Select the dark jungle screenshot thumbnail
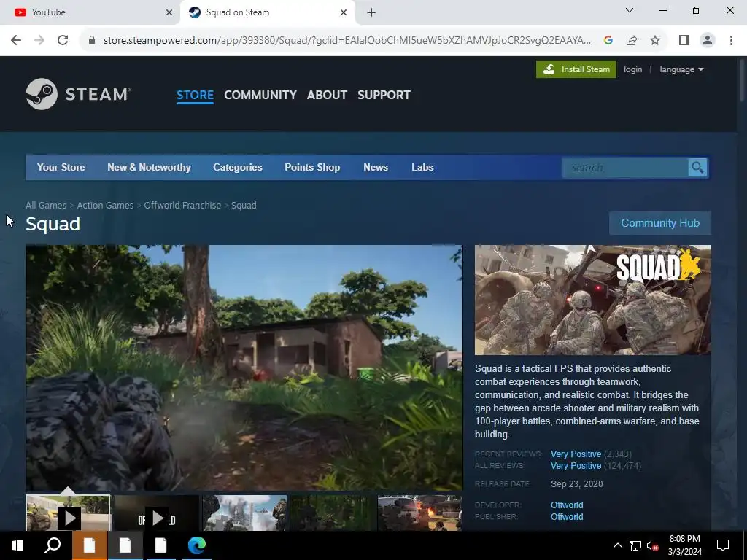Image resolution: width=747 pixels, height=560 pixels. [x=332, y=513]
